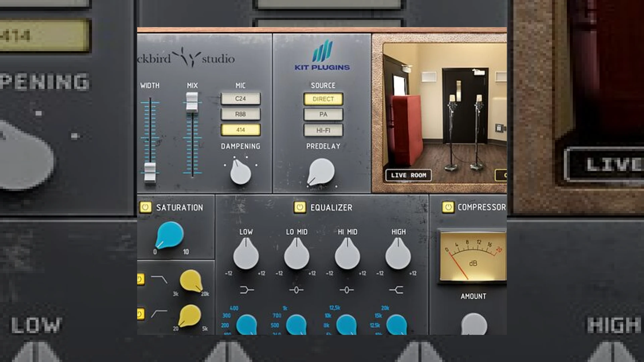Click the blue Lo Mid frequency knob
Viewport: 644px width, 362px height.
297,324
